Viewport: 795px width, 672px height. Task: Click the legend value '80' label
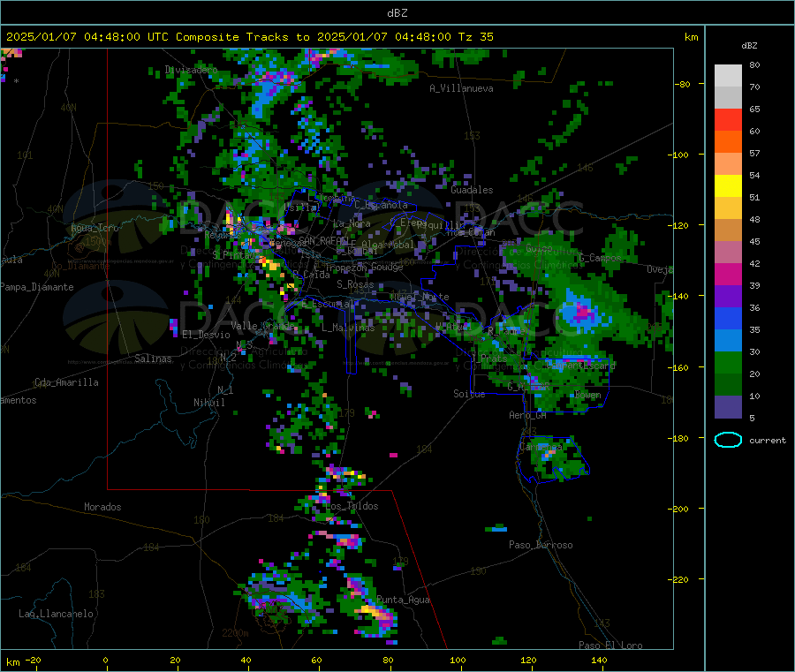(754, 64)
